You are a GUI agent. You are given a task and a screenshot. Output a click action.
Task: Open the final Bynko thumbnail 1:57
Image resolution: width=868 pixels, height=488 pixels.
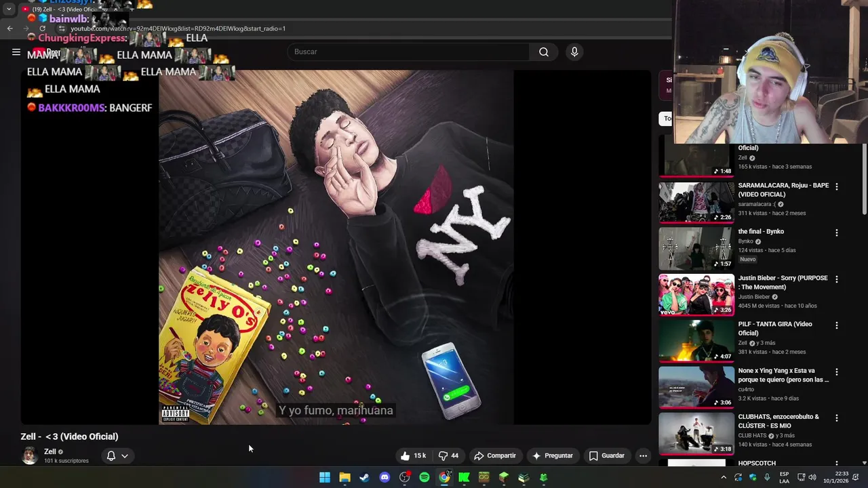696,248
